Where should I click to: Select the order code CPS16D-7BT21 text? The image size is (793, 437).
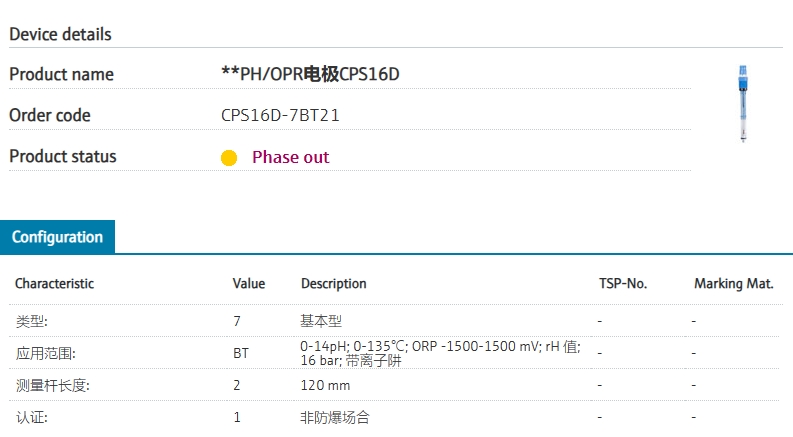[280, 115]
